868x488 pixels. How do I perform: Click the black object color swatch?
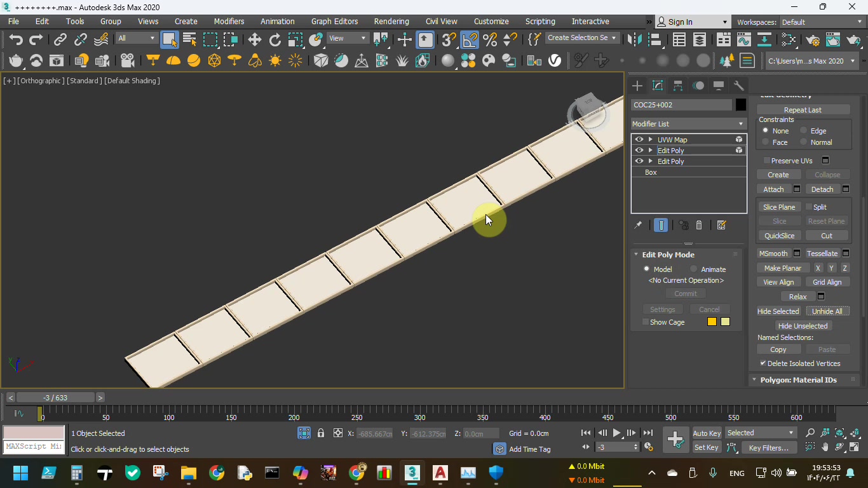click(x=741, y=105)
